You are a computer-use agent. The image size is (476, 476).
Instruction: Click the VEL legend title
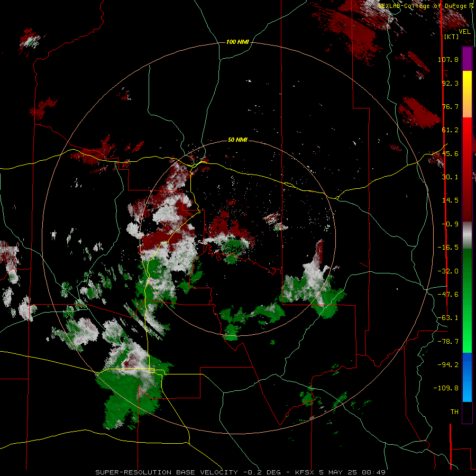click(x=465, y=32)
